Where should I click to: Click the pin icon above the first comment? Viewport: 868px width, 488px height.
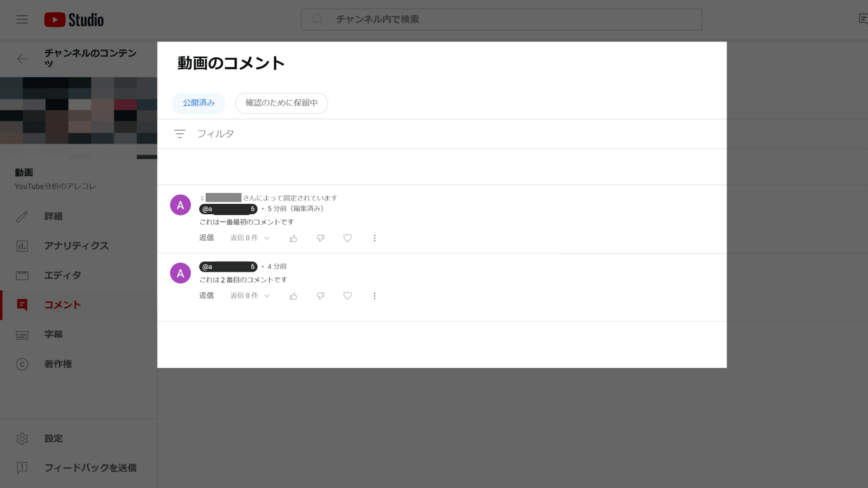click(x=202, y=198)
